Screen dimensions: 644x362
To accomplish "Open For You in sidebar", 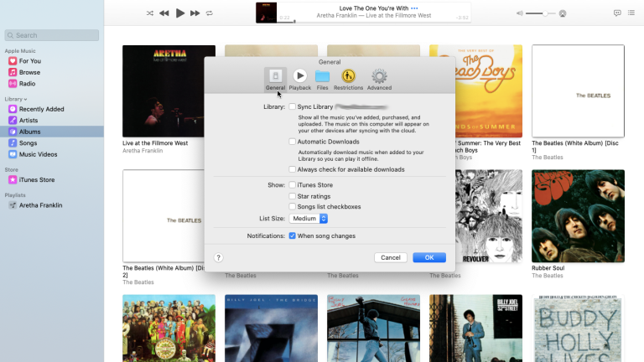I will pos(30,61).
